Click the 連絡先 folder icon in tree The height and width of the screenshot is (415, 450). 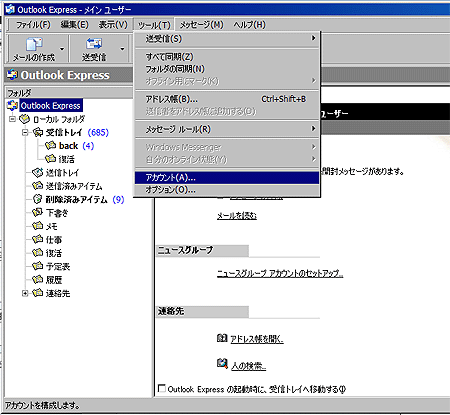tap(38, 293)
